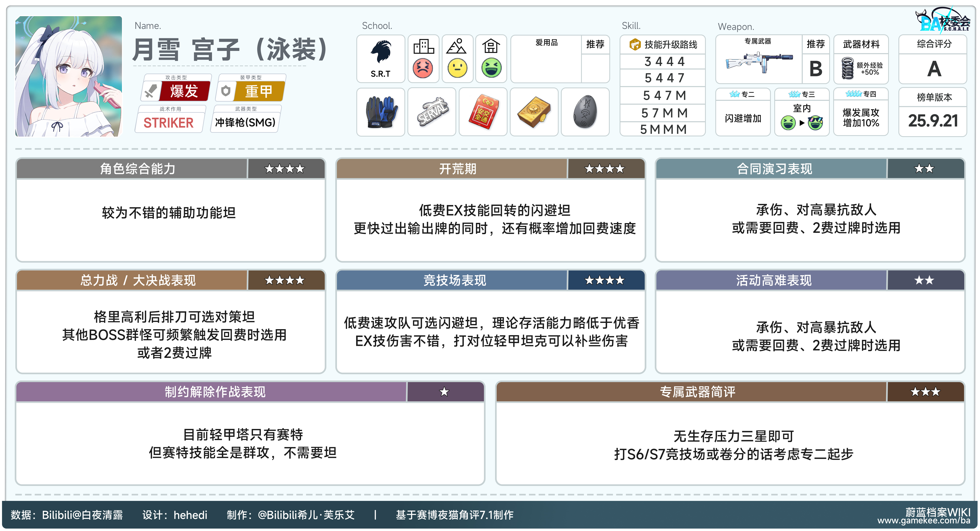The width and height of the screenshot is (980, 531).
Task: Click the dark engraved stone egg item
Action: point(585,112)
